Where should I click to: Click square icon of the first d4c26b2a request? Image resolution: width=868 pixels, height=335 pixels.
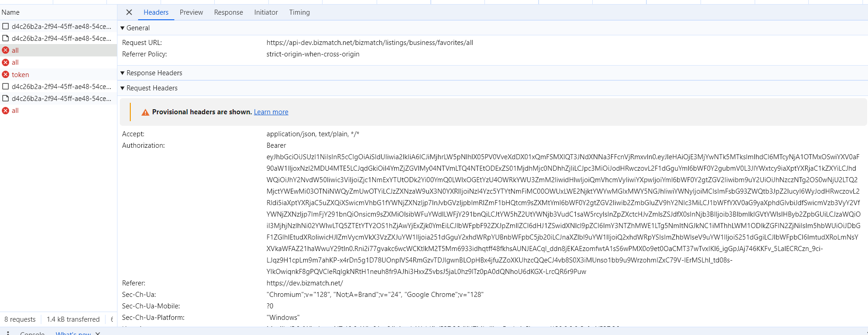(x=6, y=27)
